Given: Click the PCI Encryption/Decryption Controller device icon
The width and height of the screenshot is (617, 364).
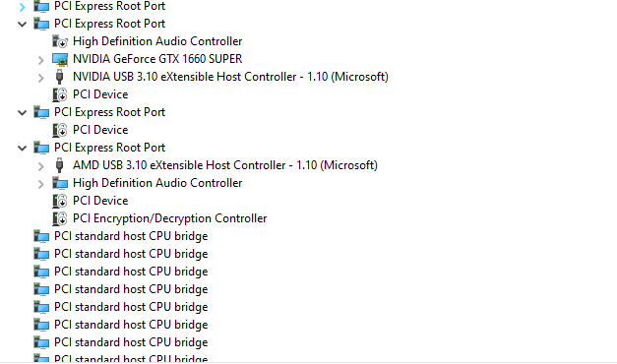Looking at the screenshot, I should (60, 218).
